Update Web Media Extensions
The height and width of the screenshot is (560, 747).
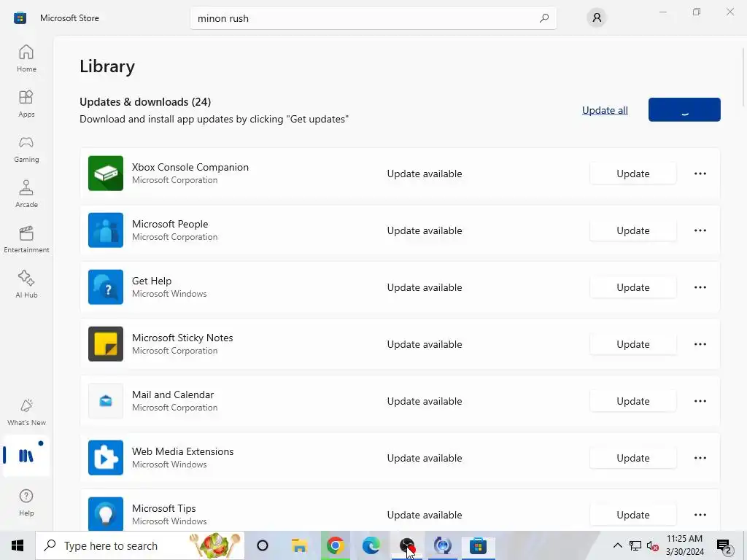632,458
